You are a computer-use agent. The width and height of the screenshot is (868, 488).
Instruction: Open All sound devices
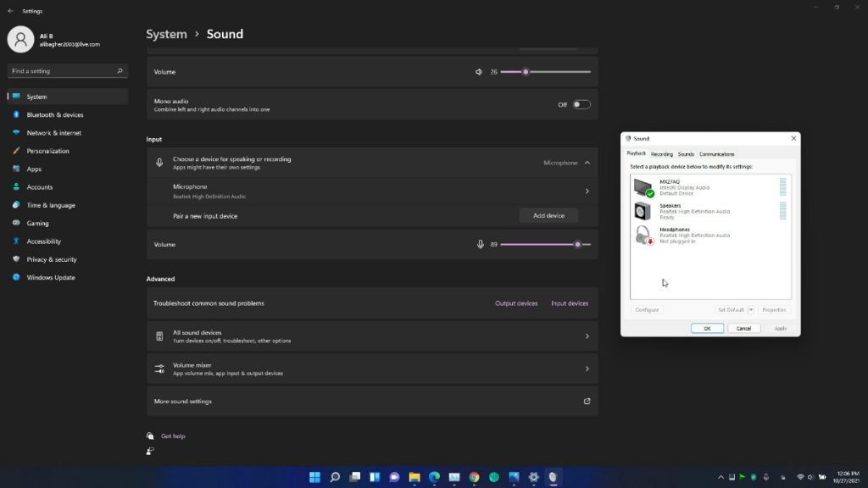pos(372,336)
